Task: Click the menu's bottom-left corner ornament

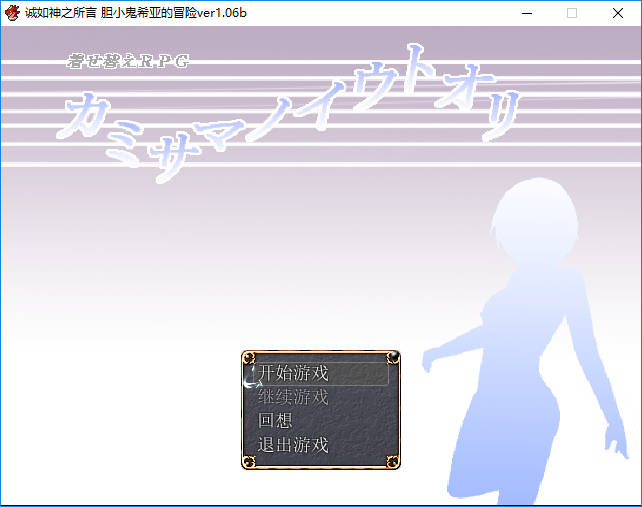Action: (250, 461)
